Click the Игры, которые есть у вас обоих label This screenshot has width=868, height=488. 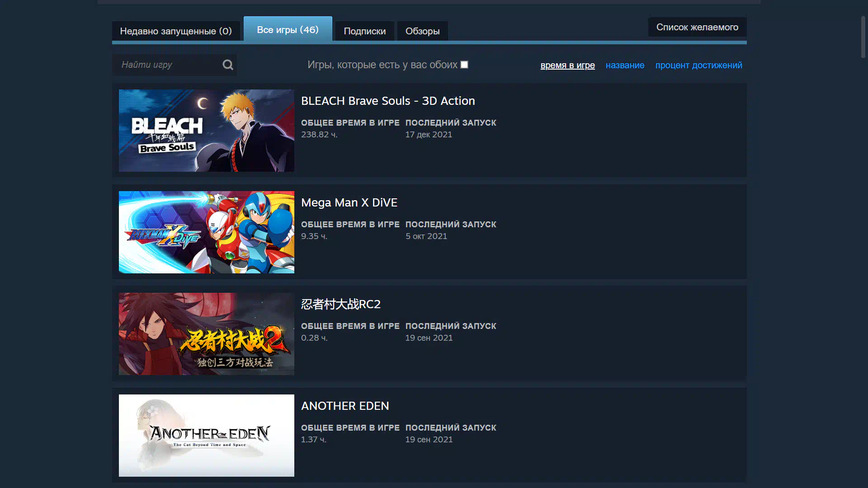click(x=382, y=65)
